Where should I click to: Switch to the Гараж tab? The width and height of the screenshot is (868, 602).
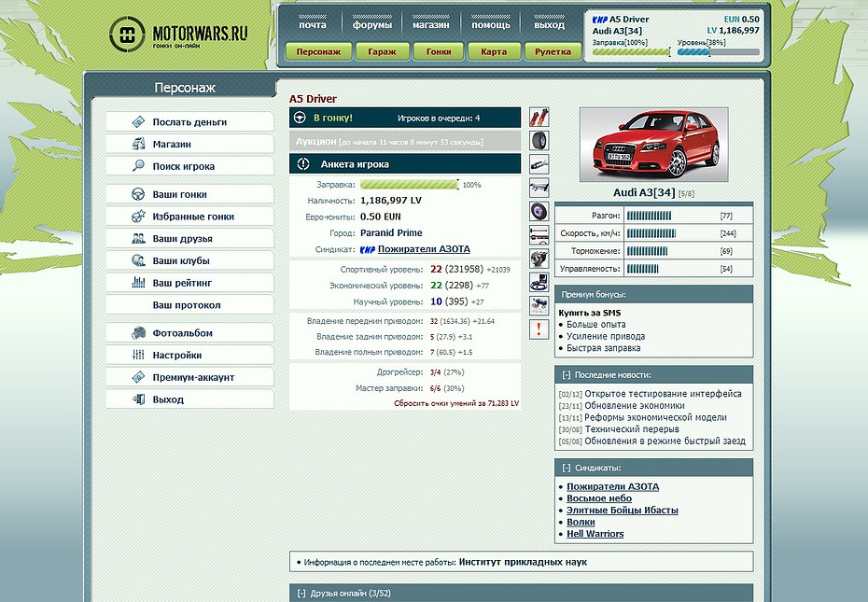[x=382, y=51]
